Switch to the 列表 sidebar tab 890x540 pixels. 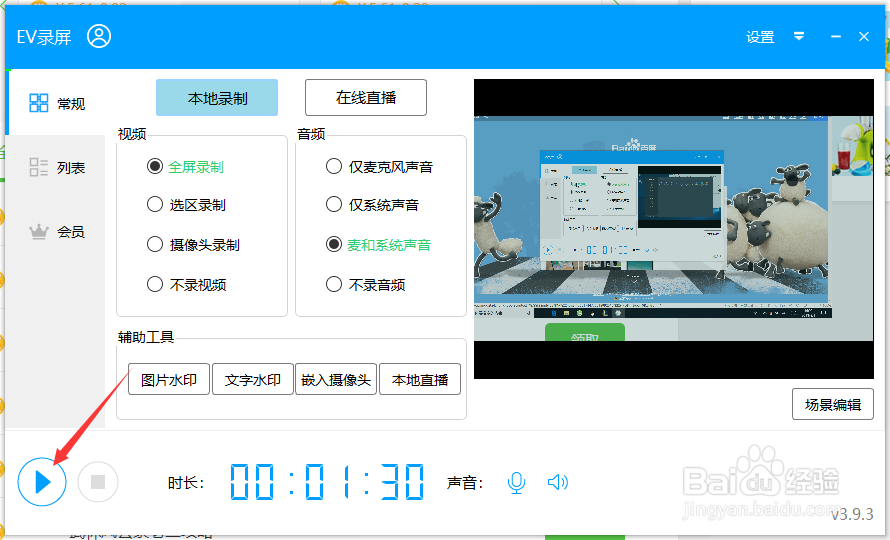[x=56, y=168]
